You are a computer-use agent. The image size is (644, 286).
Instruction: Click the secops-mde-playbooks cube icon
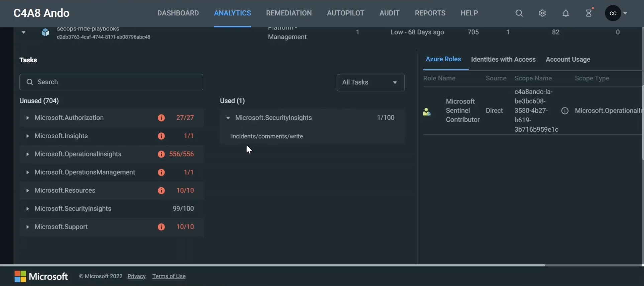coord(45,32)
